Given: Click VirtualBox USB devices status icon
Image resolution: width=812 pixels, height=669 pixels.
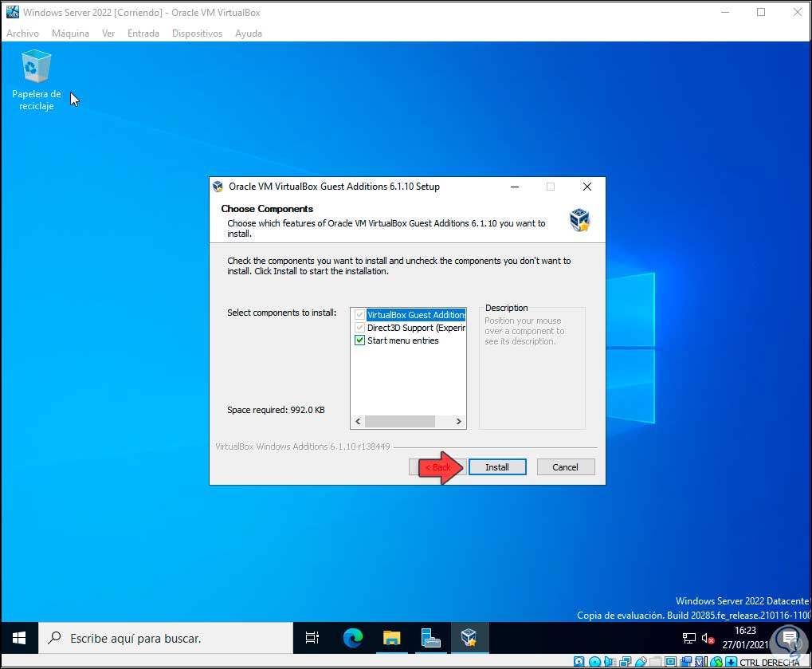Looking at the screenshot, I should 641,662.
